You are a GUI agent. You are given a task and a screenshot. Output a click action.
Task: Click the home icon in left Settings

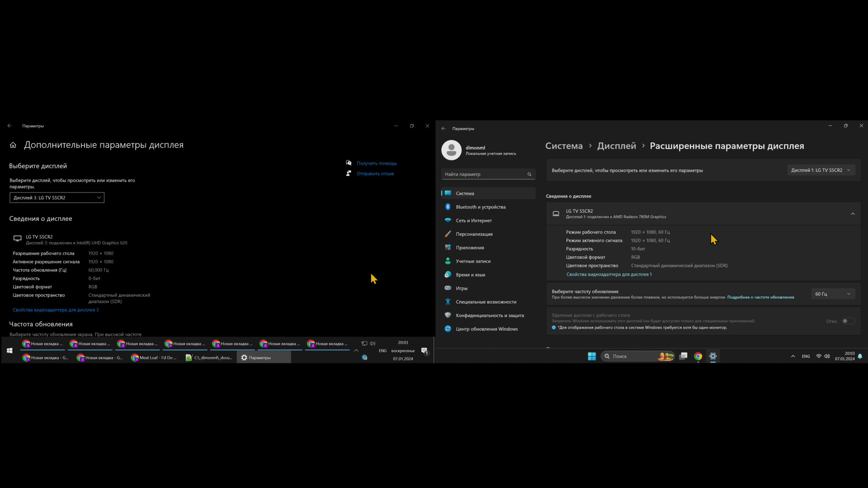13,145
